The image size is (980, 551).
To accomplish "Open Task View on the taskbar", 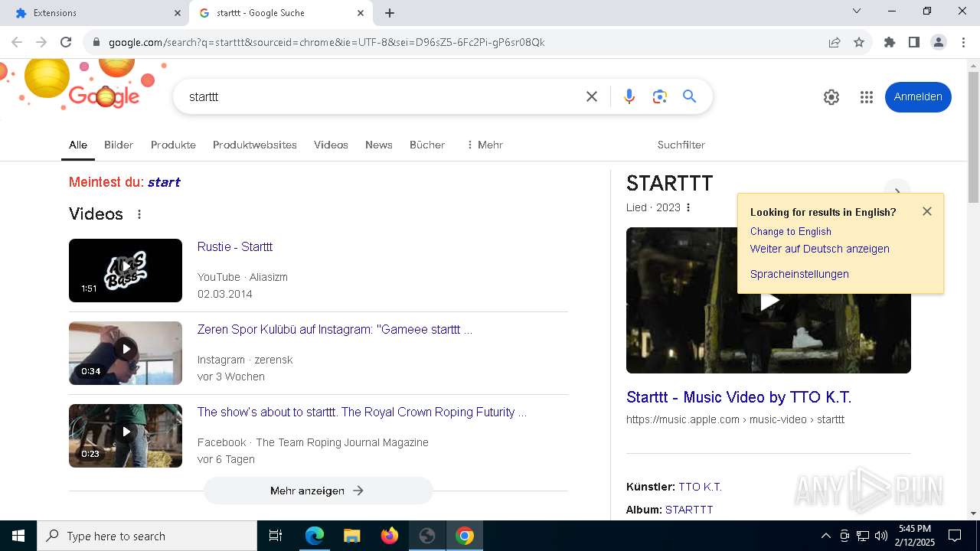I will [276, 536].
